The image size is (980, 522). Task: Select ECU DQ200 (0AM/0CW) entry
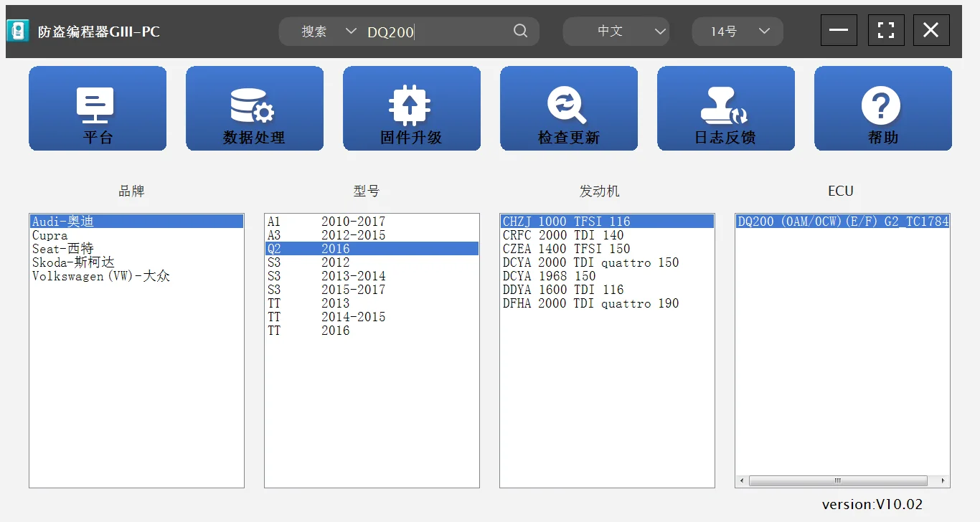842,222
